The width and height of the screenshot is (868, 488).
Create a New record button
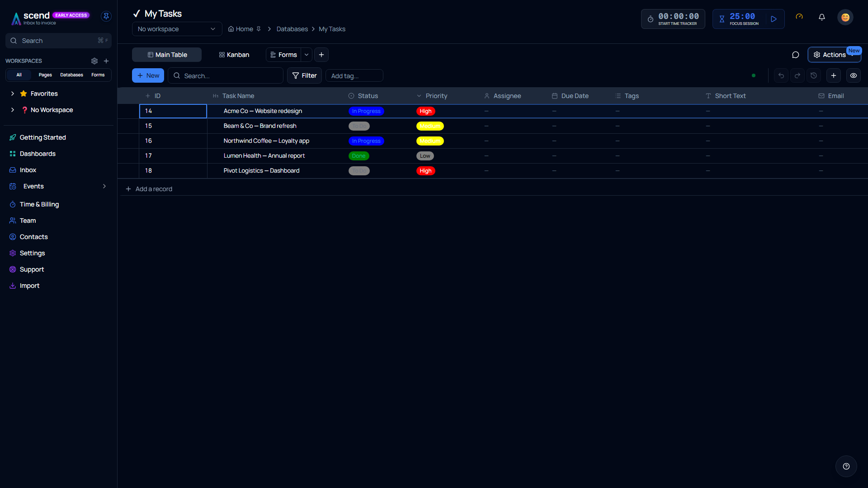click(x=148, y=75)
